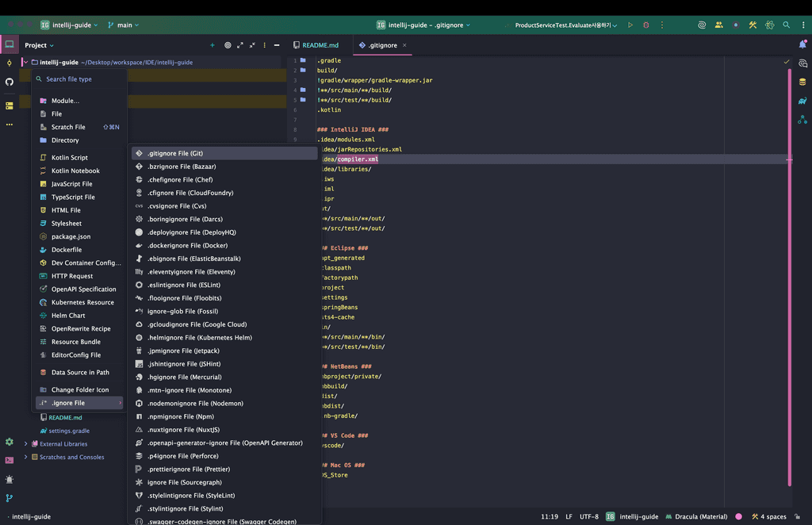Expand the Scratches and Consoles node

(x=25, y=458)
